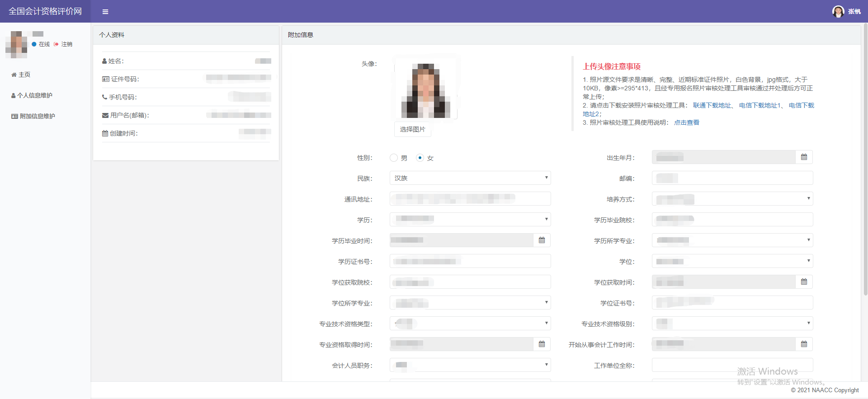The image size is (868, 399).
Task: Click the hamburger menu toggle icon
Action: click(x=105, y=12)
